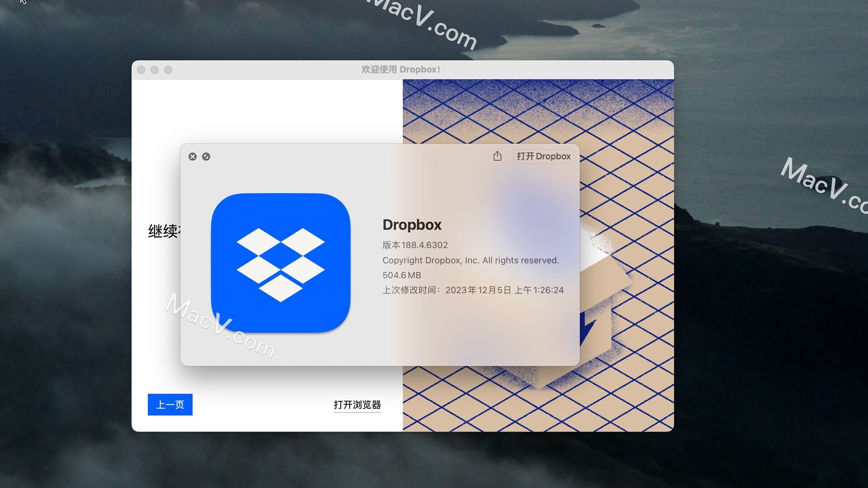868x488 pixels.
Task: Click the expand-to-fullscreen icon in the preview panel
Action: coord(206,156)
